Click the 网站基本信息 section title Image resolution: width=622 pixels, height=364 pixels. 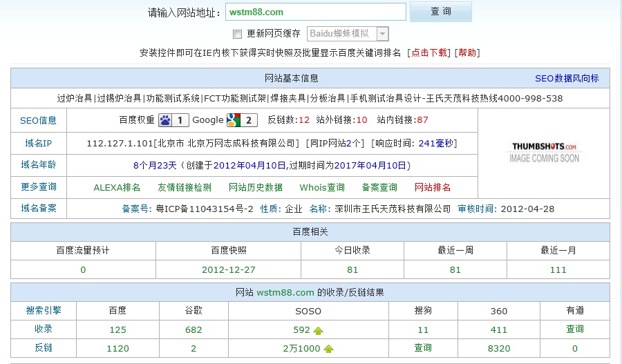291,79
